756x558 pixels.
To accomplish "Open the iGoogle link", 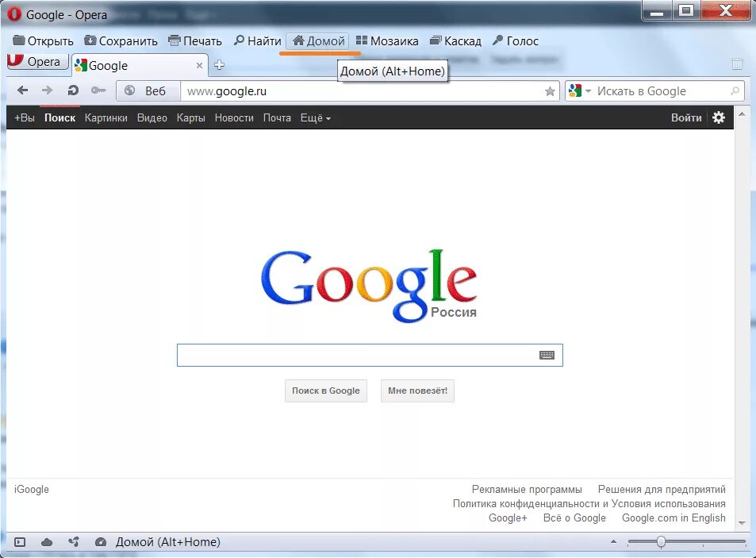I will 32,490.
